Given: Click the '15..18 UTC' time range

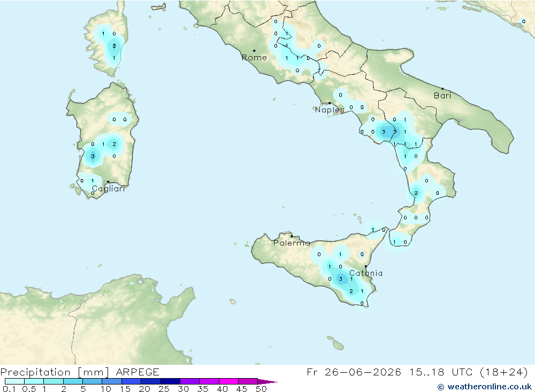Looking at the screenshot, I should 441,372.
